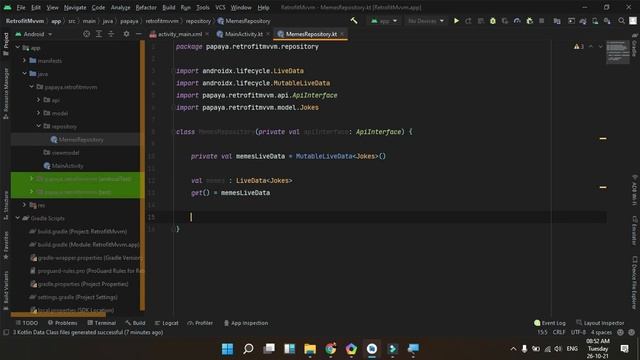Open Project Structure icon in toolbar
Image resolution: width=640 pixels, height=360 pixels.
point(557,21)
